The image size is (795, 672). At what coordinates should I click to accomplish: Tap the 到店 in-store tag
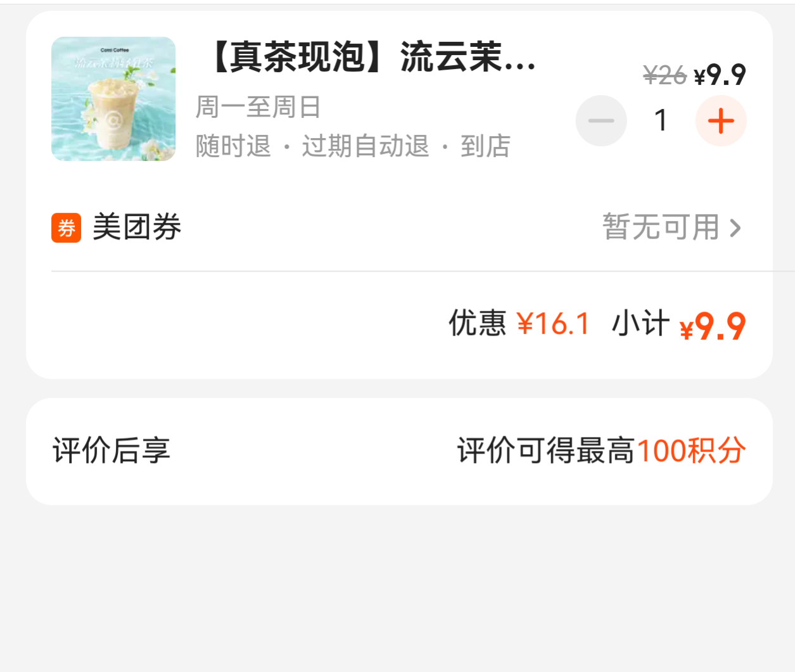(485, 146)
